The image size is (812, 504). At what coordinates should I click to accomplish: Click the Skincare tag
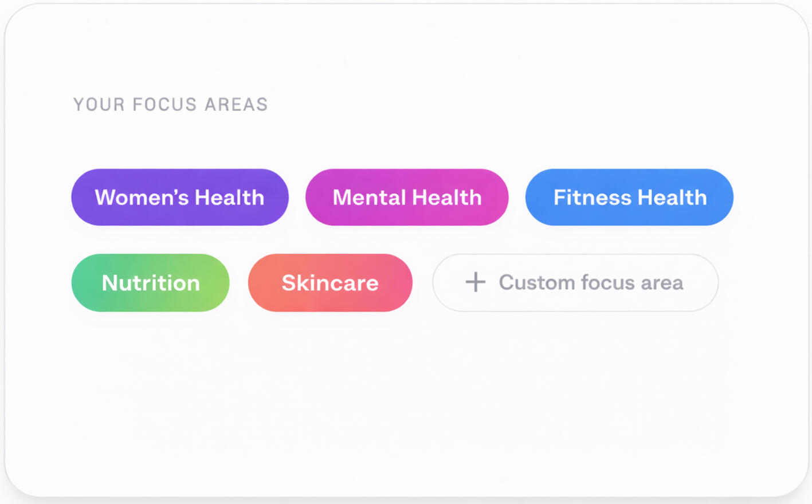pos(330,283)
